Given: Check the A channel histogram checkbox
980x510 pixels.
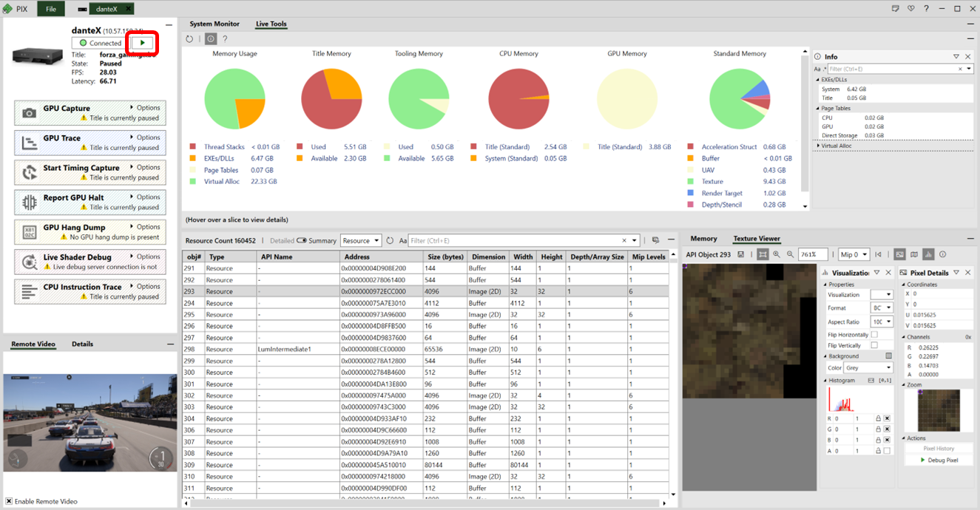Looking at the screenshot, I should click(x=887, y=450).
